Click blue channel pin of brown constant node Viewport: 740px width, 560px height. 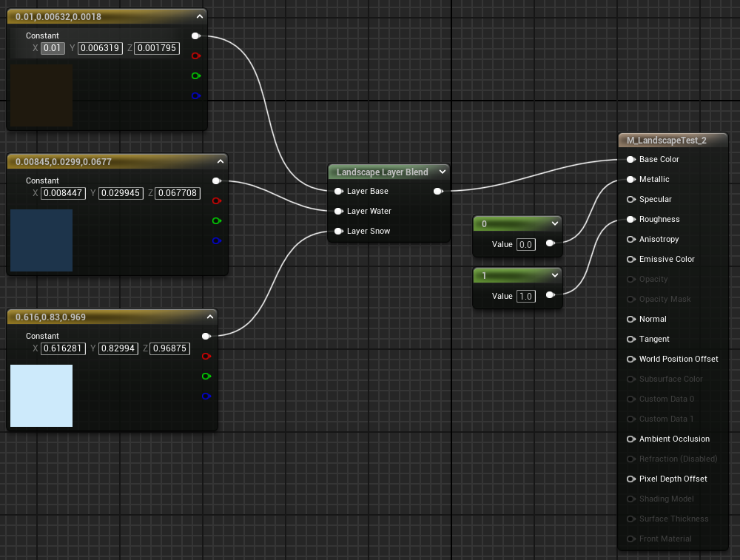tap(195, 95)
